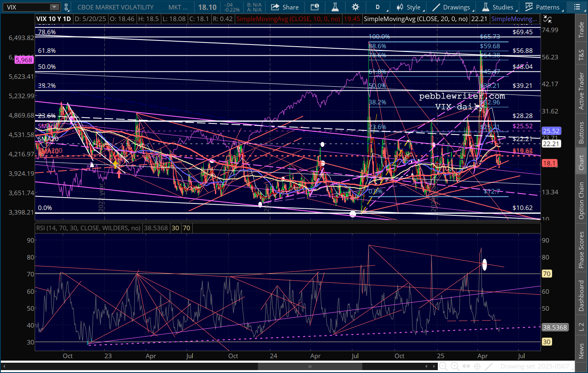
Task: Open chart settings gear icon
Action: [x=355, y=7]
